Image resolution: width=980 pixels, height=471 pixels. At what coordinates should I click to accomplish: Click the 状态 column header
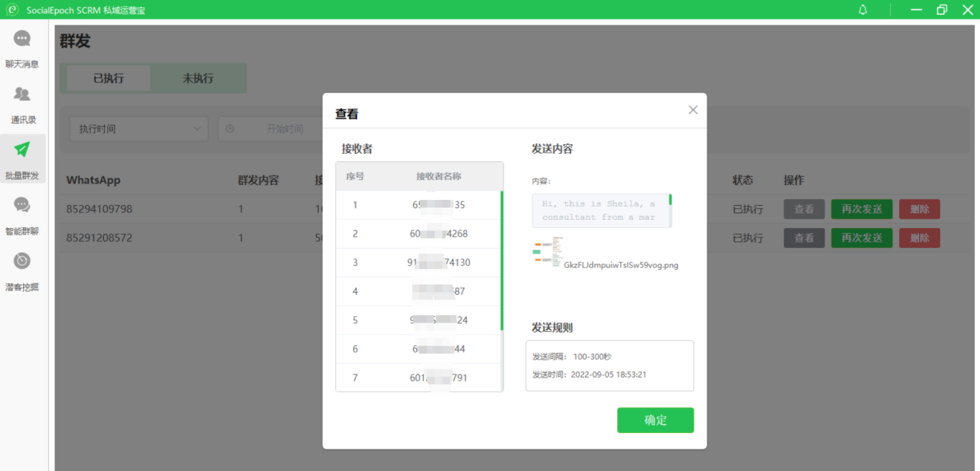coord(743,180)
